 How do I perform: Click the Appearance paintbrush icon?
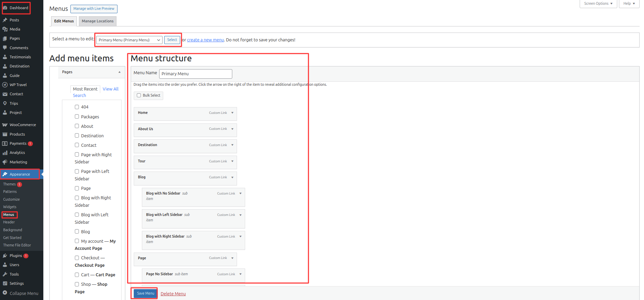pos(5,174)
